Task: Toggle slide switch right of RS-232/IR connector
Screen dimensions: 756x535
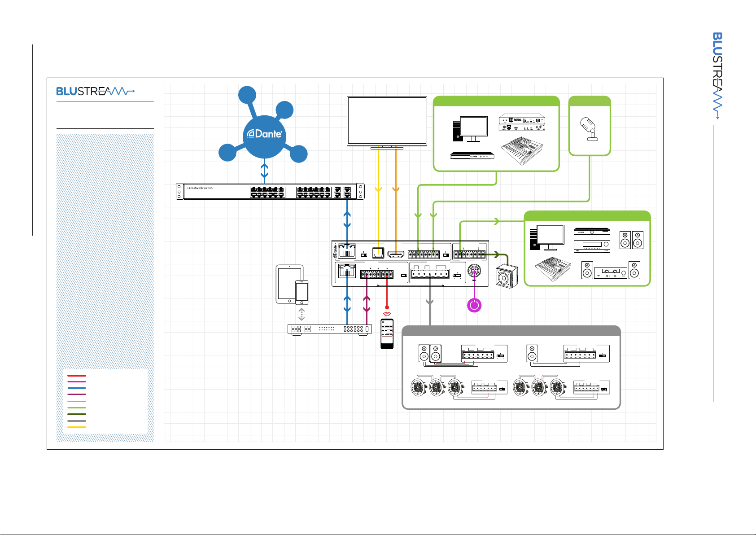Action: coord(404,275)
